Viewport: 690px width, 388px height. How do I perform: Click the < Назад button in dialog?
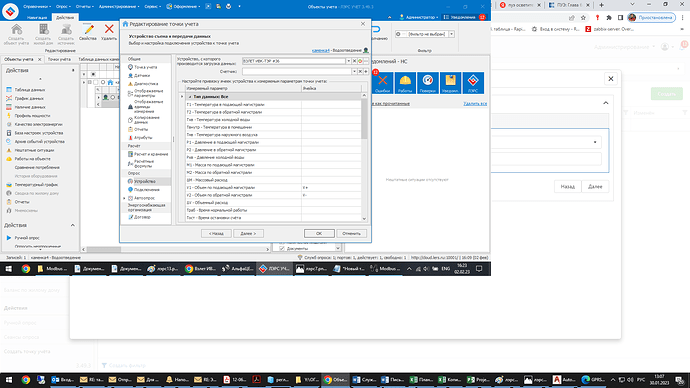pyautogui.click(x=216, y=234)
